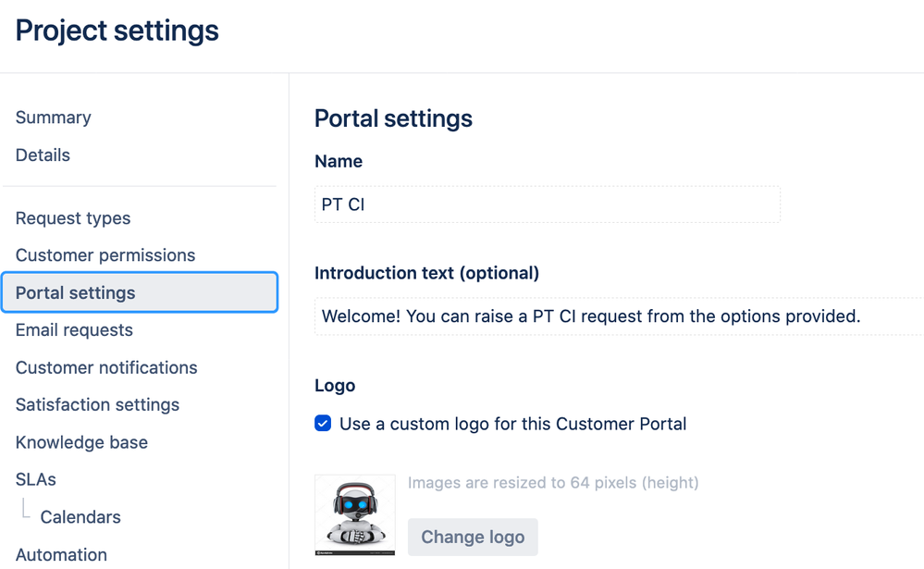Go to Knowledge base settings
924x569 pixels.
81,442
